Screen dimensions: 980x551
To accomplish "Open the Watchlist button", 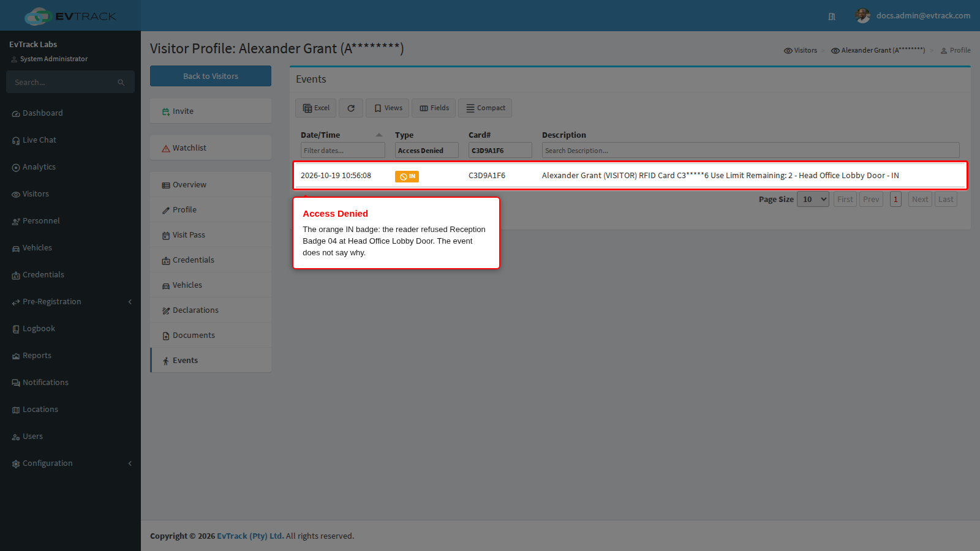I will (211, 148).
